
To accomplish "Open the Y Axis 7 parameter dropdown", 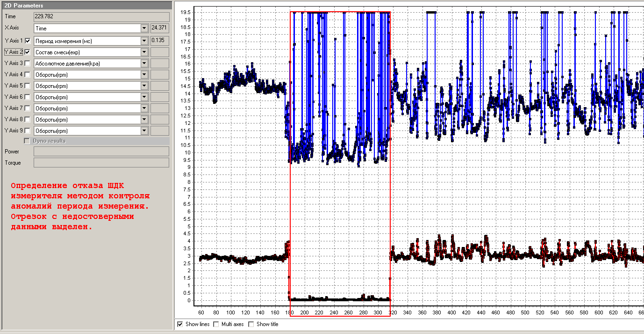I will (144, 109).
